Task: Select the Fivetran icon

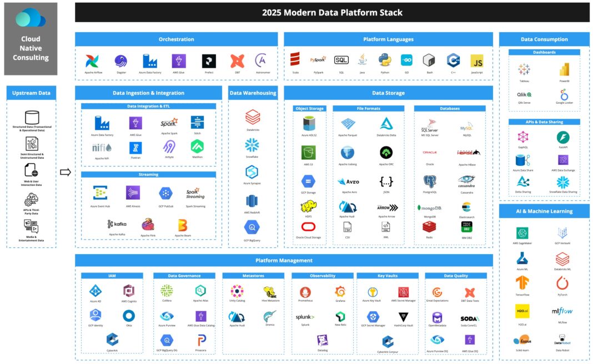Action: (x=135, y=148)
